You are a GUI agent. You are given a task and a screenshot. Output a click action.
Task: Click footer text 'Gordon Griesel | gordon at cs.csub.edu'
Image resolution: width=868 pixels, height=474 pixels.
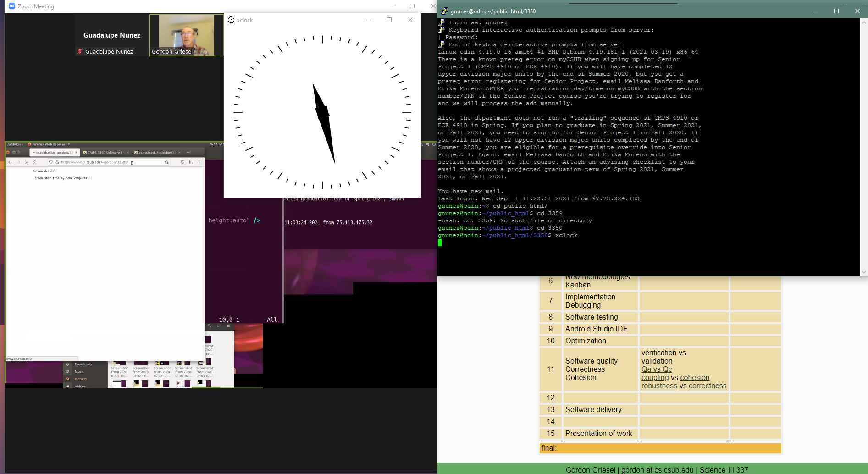(x=630, y=470)
